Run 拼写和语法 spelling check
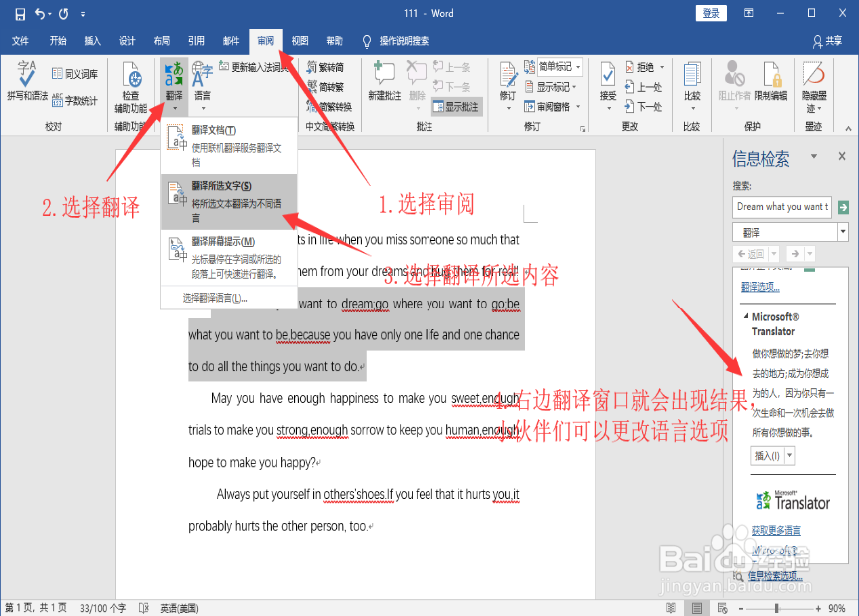This screenshot has width=859, height=616. tap(26, 81)
